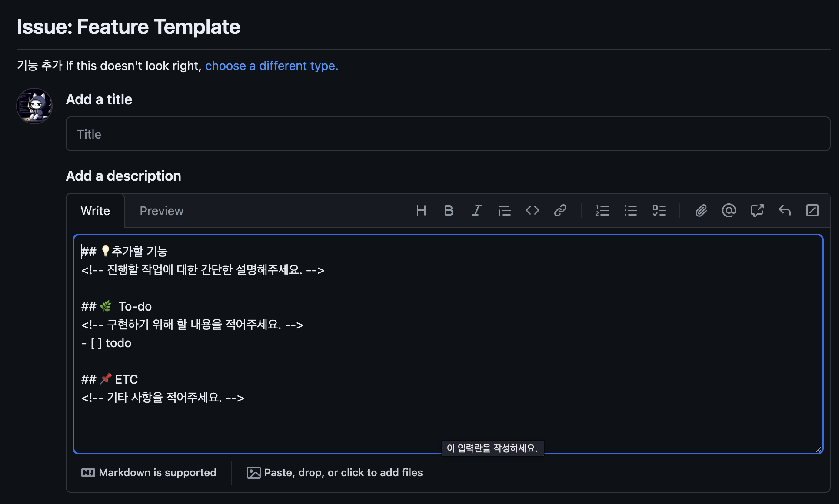Apply heading formatting in the description toolbar
The image size is (839, 504).
click(421, 210)
